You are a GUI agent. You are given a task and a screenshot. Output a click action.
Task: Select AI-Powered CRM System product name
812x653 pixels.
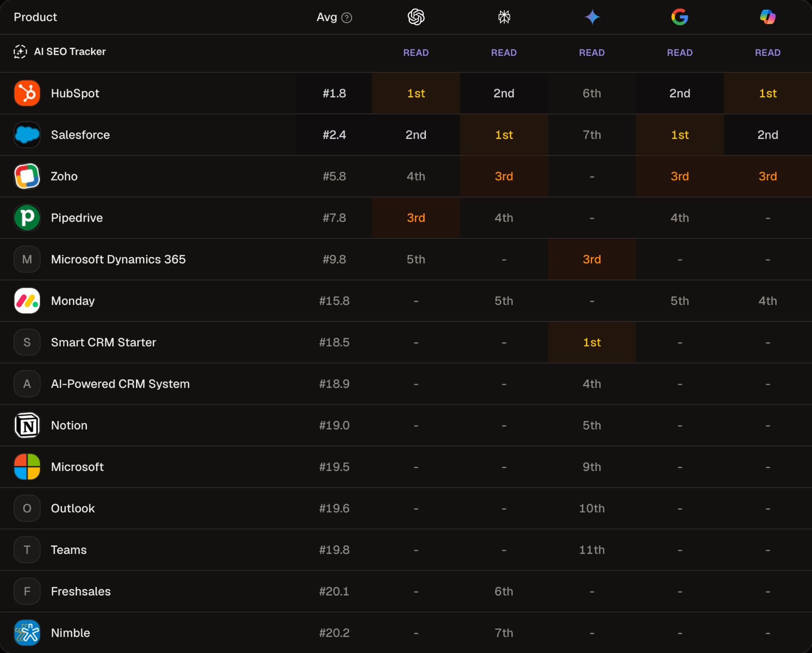click(120, 383)
